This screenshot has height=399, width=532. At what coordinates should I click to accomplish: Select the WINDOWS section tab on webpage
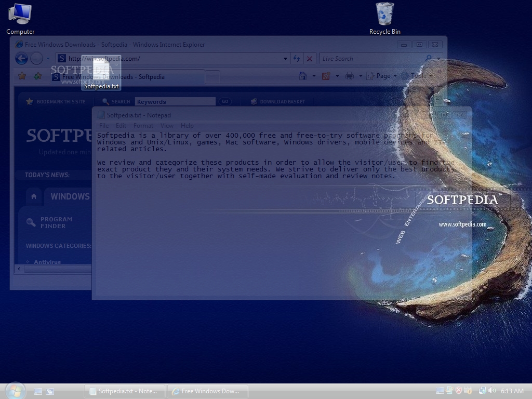point(70,196)
